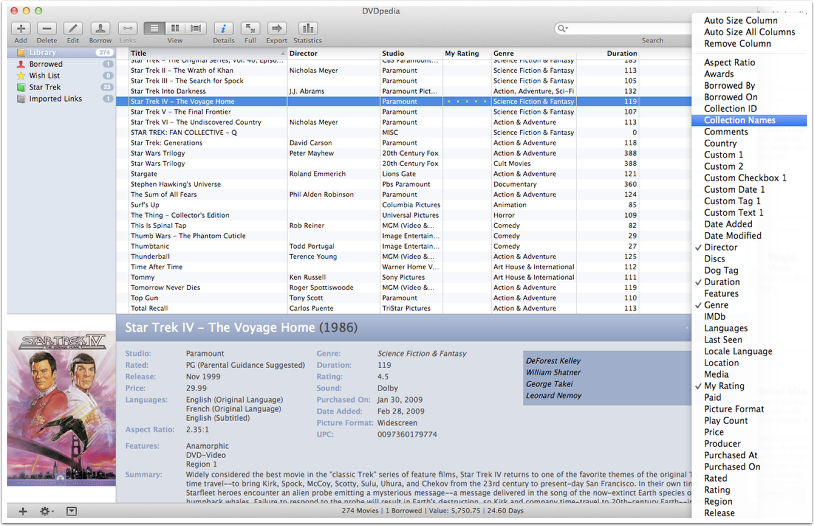The height and width of the screenshot is (526, 814).
Task: Choose Auto Size All Columns
Action: [749, 32]
